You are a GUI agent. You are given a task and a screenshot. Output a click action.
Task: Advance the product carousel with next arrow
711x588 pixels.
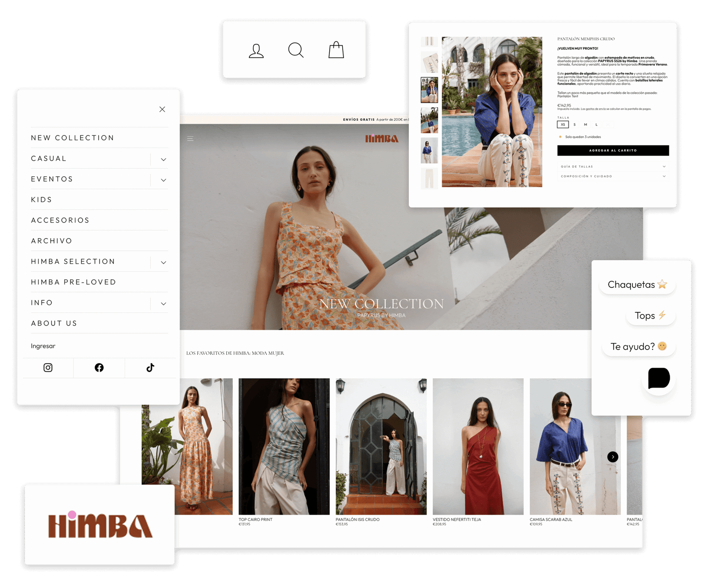[x=613, y=457]
